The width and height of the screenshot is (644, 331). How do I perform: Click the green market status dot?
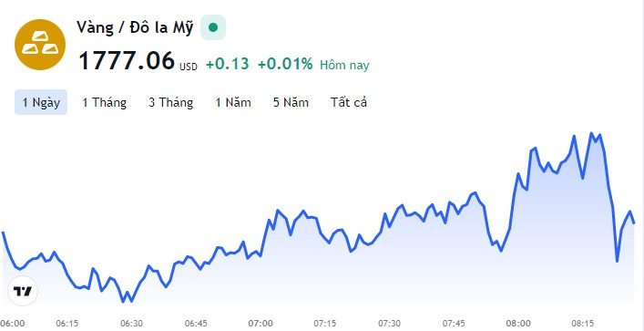[213, 27]
